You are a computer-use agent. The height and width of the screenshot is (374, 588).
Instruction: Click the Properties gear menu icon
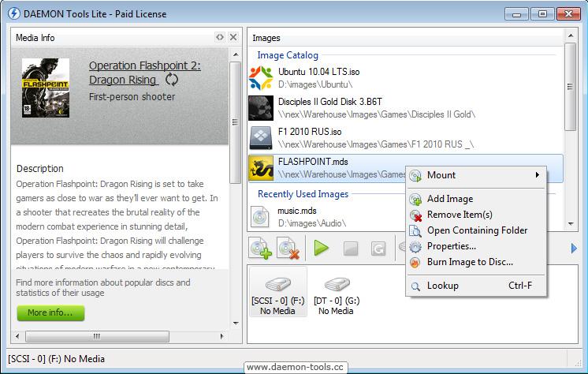tap(415, 247)
